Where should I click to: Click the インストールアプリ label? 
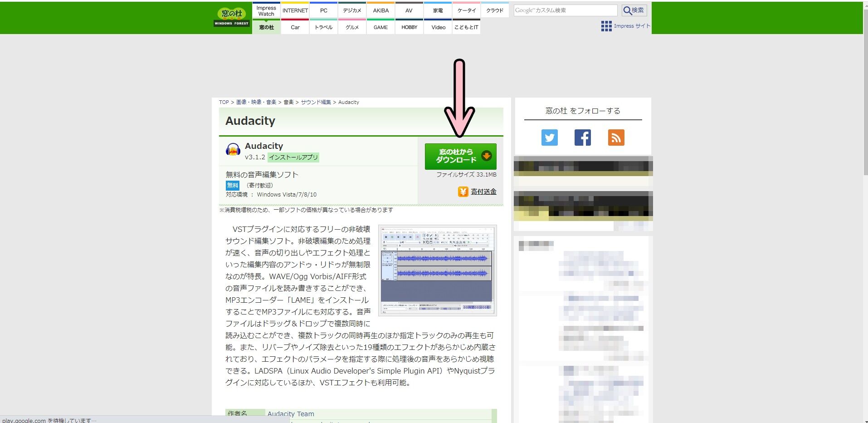point(293,157)
